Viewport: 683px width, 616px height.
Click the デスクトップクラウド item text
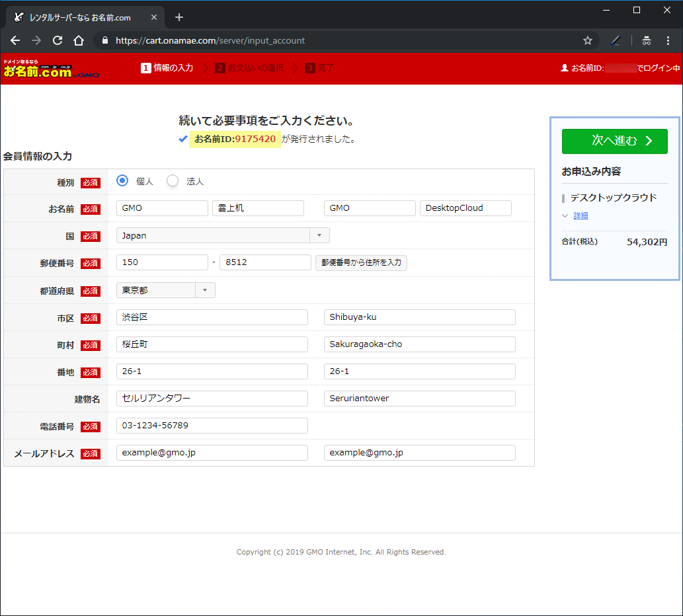tap(614, 198)
